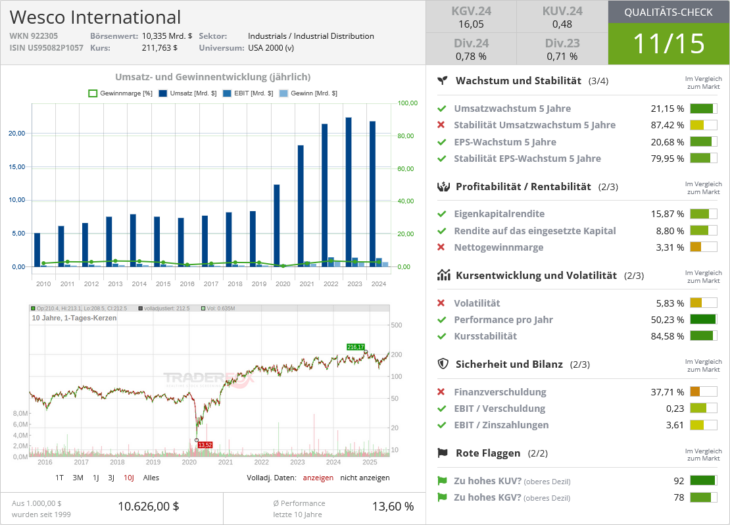730x525 pixels.
Task: Click the Div.24 value tile
Action: pos(471,49)
